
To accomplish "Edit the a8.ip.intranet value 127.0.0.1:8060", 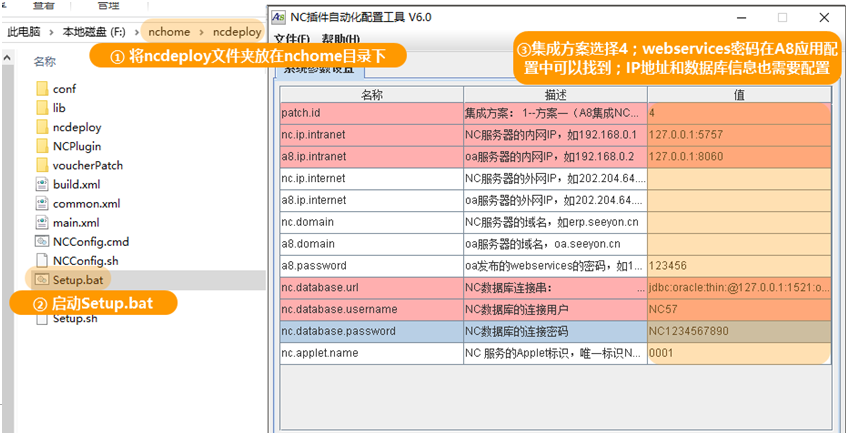I will pos(739,157).
